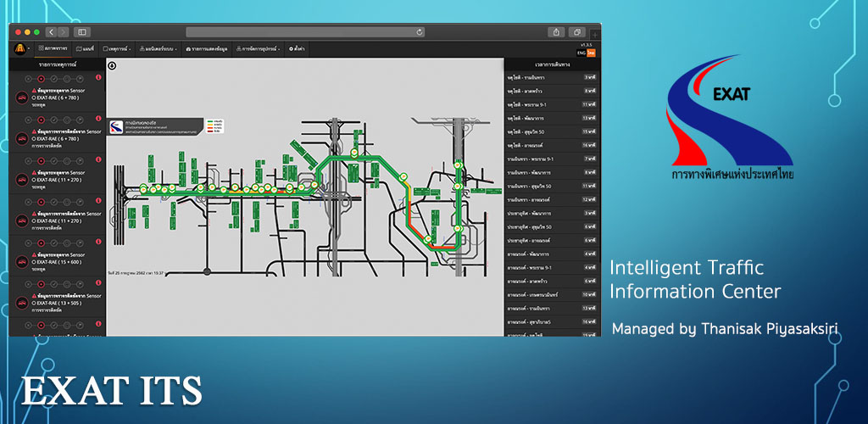Screen dimensions: 868x424
Task: Select the รายการเหตุการณ์ event list header
Action: pos(57,64)
